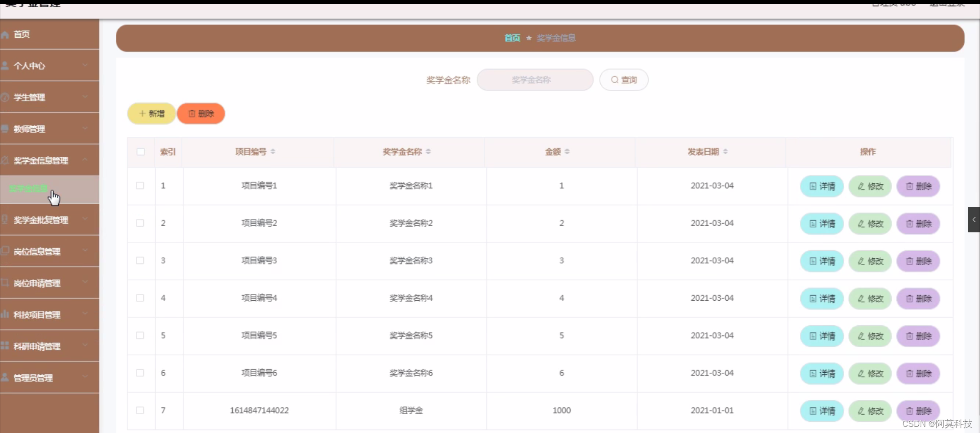Open 详情 for 项目编号2 row
Image resolution: width=980 pixels, height=433 pixels.
tap(822, 224)
